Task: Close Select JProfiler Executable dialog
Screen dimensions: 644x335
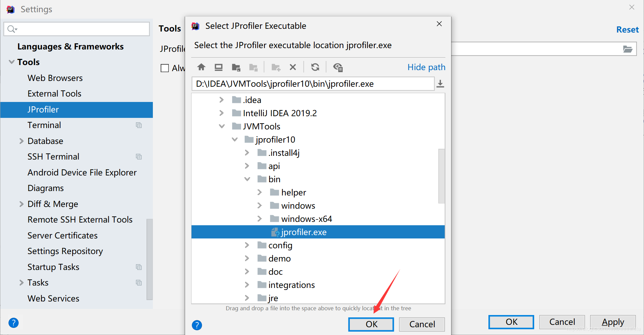Action: click(439, 24)
